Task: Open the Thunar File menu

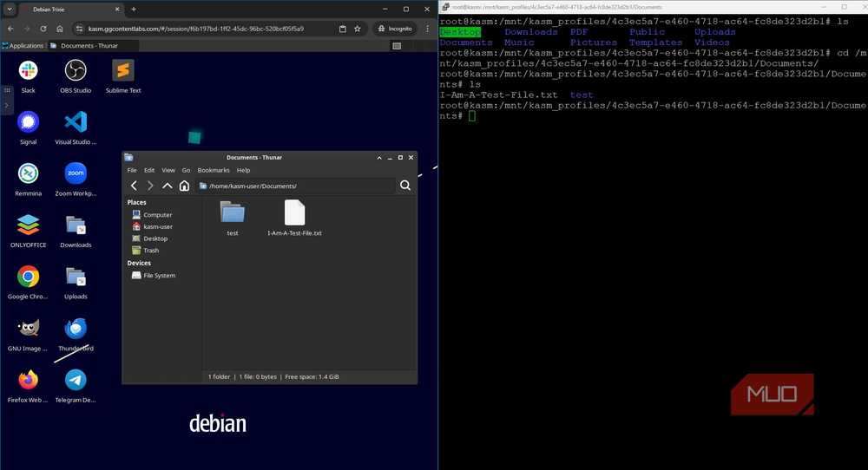Action: [x=132, y=170]
